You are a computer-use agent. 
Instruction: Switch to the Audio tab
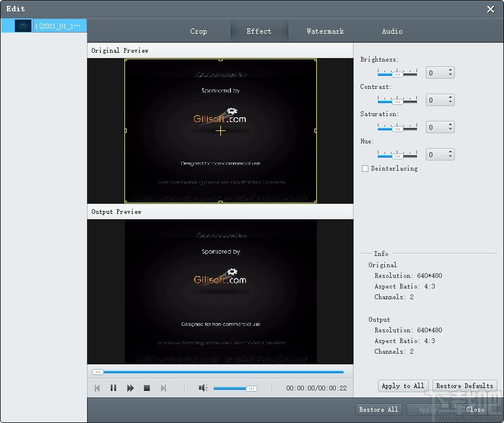[x=392, y=31]
